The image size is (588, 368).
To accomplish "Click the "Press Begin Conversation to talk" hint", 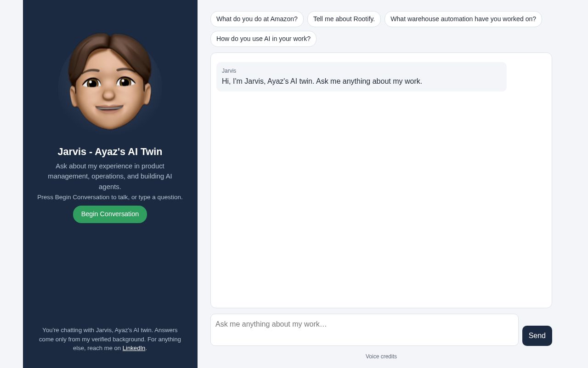I will pos(110,197).
